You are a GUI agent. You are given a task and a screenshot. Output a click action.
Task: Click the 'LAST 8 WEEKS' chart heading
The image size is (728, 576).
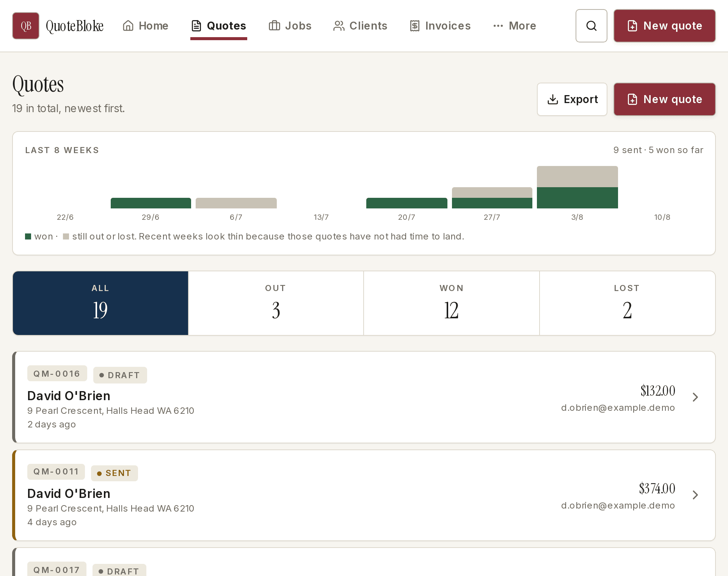[62, 150]
